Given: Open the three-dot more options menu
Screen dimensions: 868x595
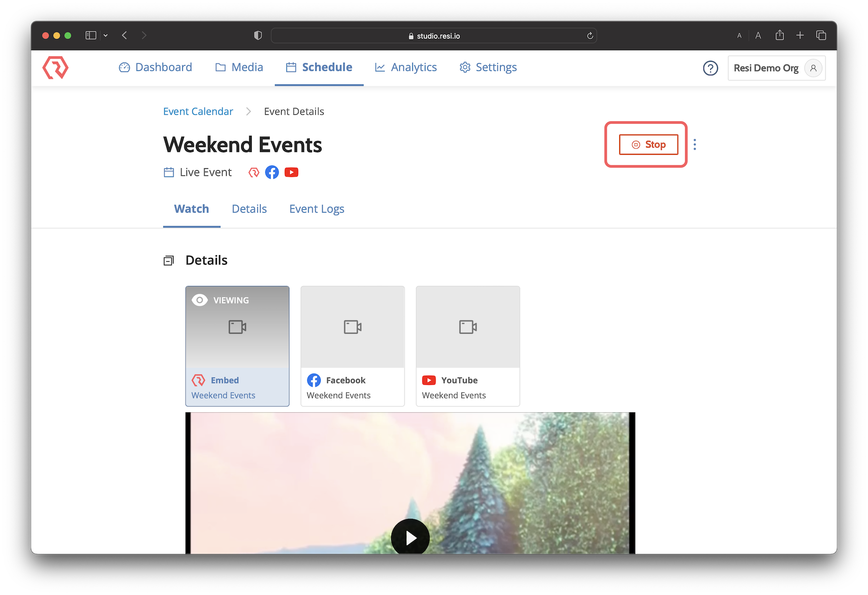Looking at the screenshot, I should click(x=695, y=145).
